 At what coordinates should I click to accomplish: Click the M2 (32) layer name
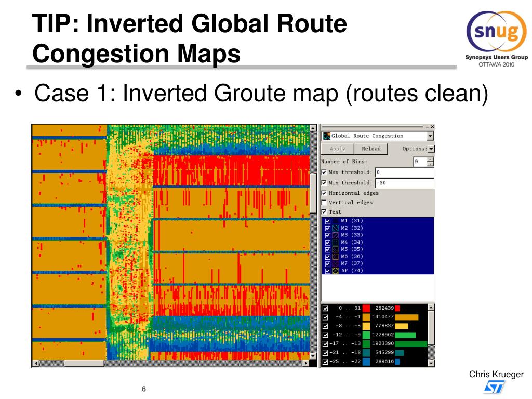point(352,228)
